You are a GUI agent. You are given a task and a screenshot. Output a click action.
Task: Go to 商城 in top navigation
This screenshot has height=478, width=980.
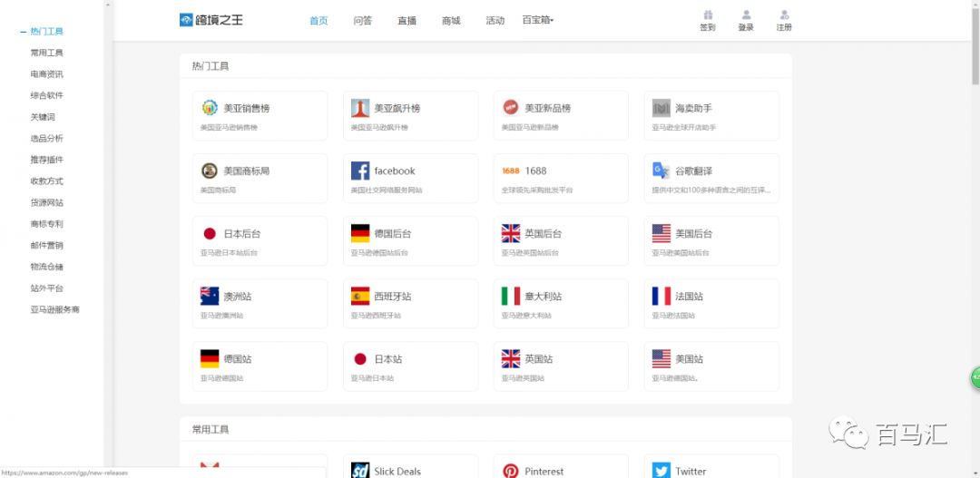451,21
